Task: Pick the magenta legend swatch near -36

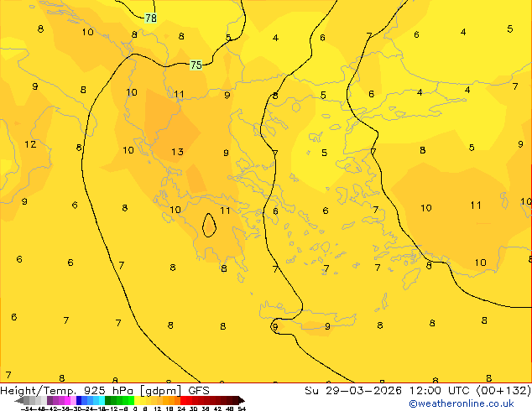Action: pyautogui.click(x=67, y=400)
